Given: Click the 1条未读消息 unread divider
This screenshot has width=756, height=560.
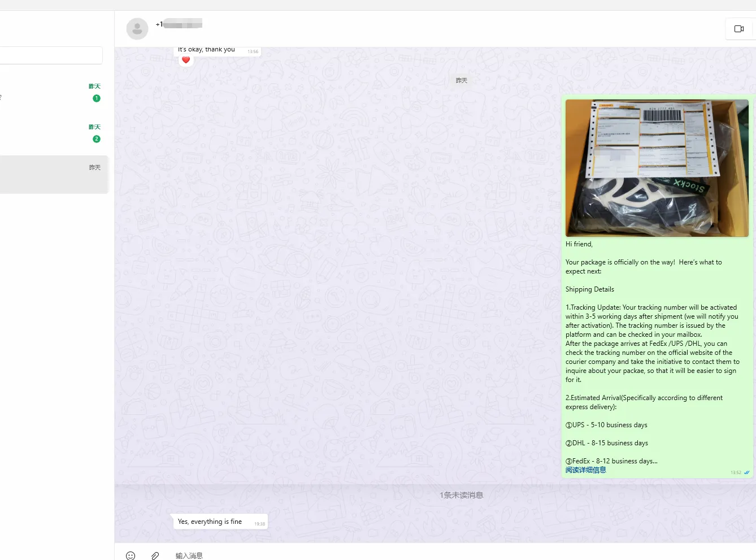Looking at the screenshot, I should coord(461,495).
